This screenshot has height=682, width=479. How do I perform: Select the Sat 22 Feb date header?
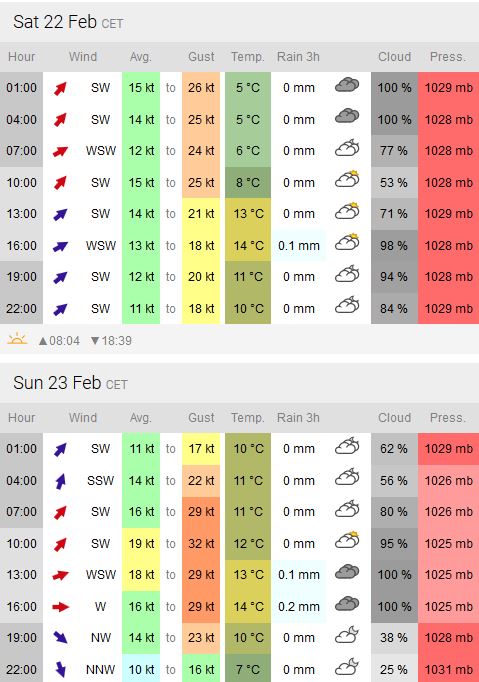click(68, 22)
